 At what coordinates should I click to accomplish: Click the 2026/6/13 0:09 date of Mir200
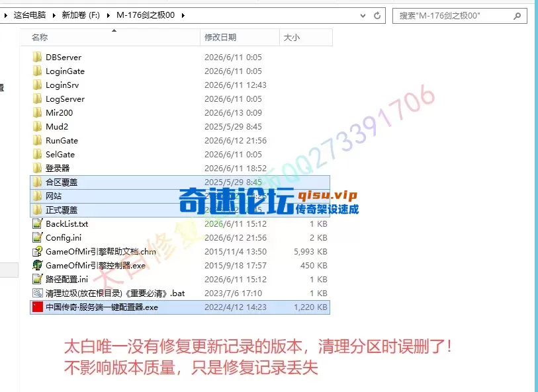click(234, 113)
